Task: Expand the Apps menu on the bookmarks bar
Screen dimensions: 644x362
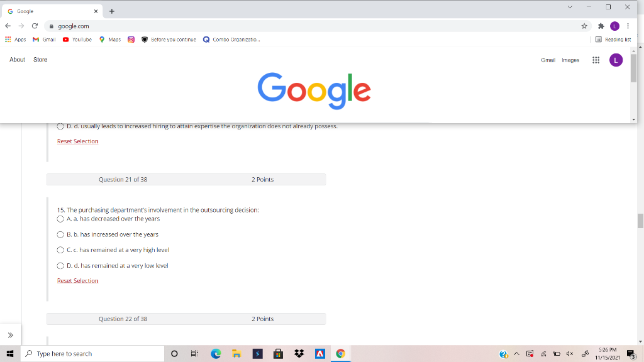Action: 16,39
